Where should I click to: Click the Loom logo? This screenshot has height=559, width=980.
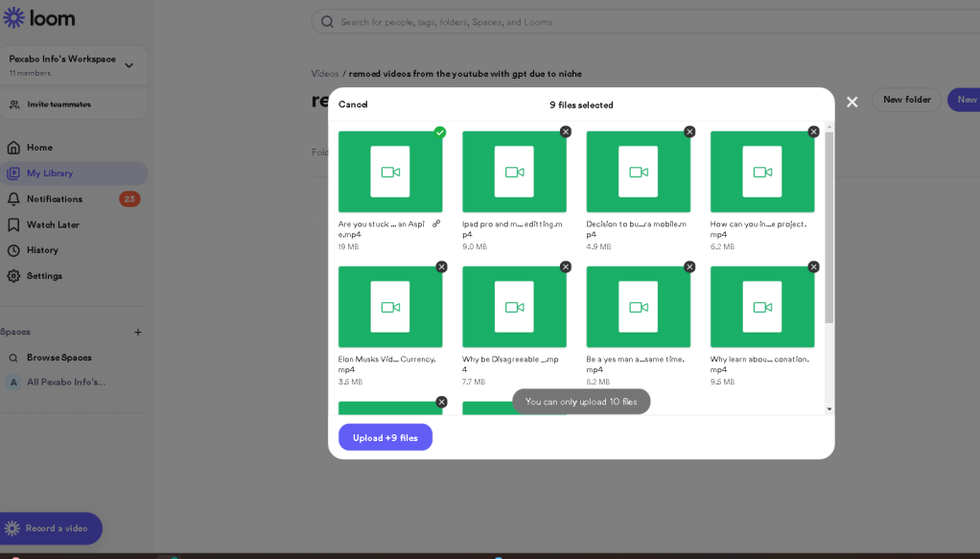point(38,18)
